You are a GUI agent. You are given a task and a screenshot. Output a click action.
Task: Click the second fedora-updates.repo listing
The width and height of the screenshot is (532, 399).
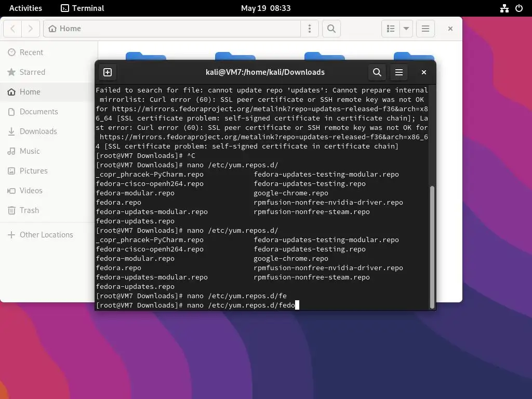click(135, 287)
